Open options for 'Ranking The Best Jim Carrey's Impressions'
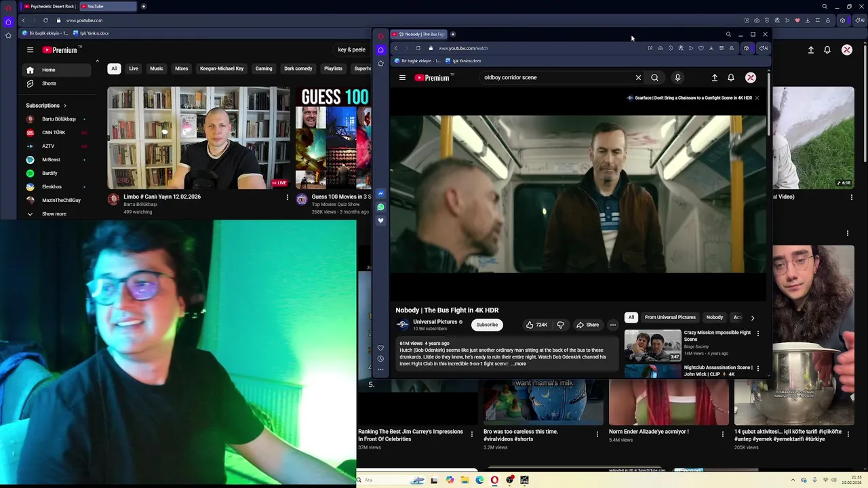868x488 pixels. (472, 434)
